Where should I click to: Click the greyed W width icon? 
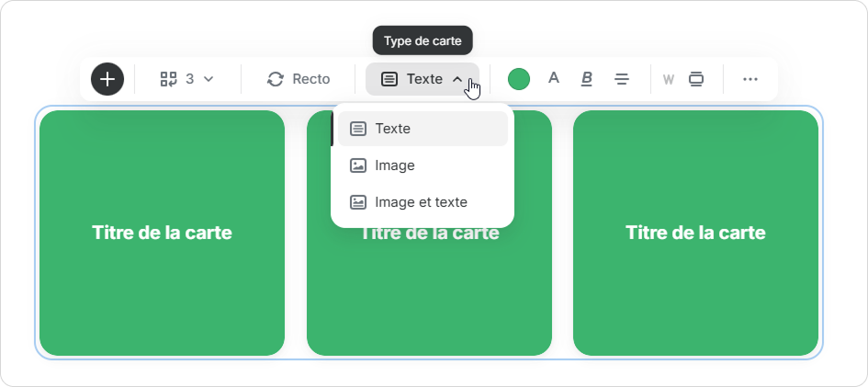(x=669, y=79)
